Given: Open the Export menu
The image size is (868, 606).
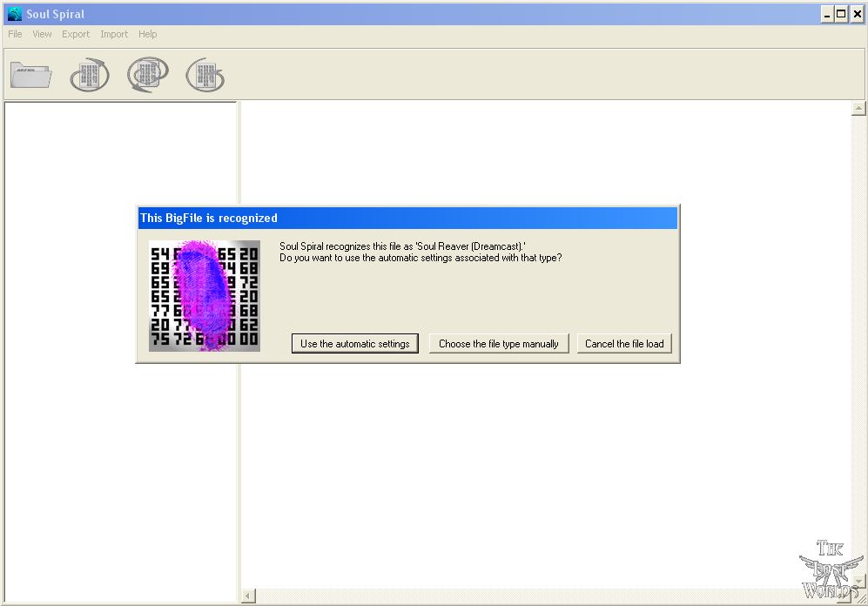Looking at the screenshot, I should [x=76, y=34].
